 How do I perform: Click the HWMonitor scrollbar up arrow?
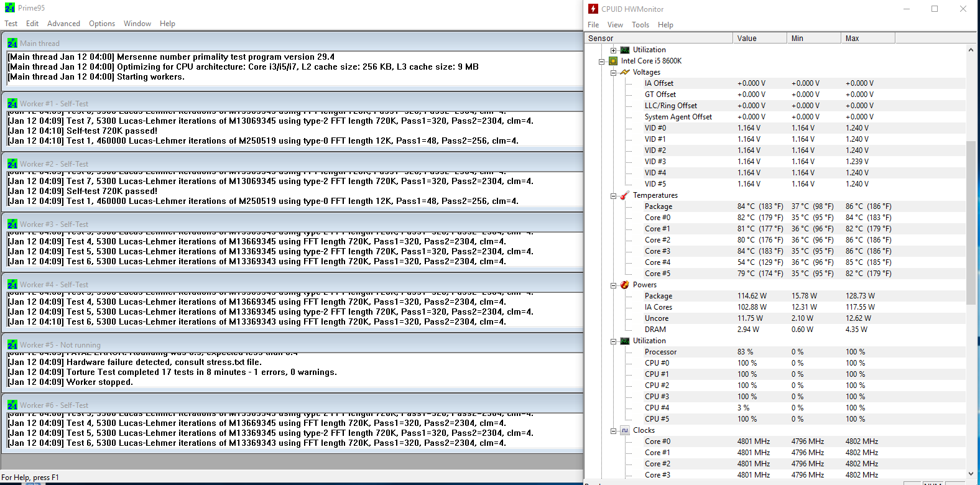click(x=971, y=50)
